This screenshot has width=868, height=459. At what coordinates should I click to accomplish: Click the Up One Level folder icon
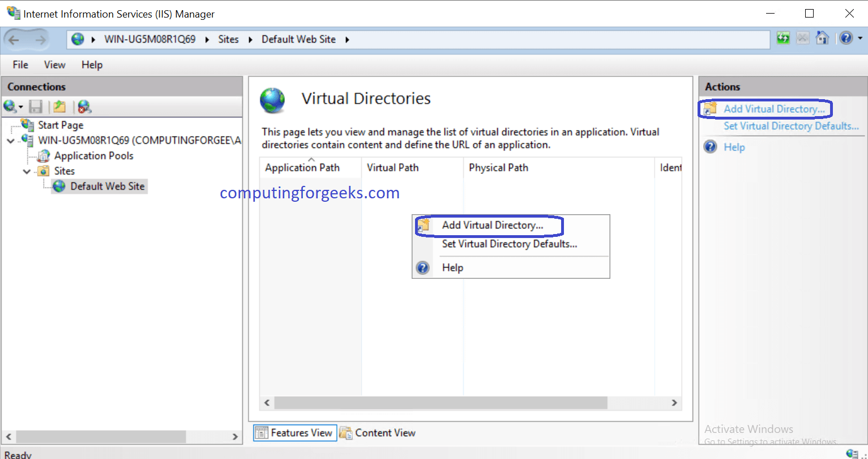[59, 107]
